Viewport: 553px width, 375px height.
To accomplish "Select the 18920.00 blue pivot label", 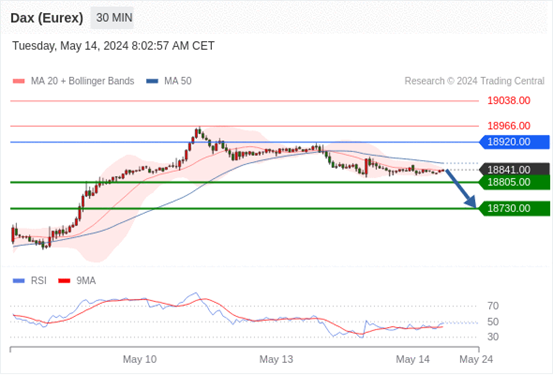I will (x=515, y=142).
